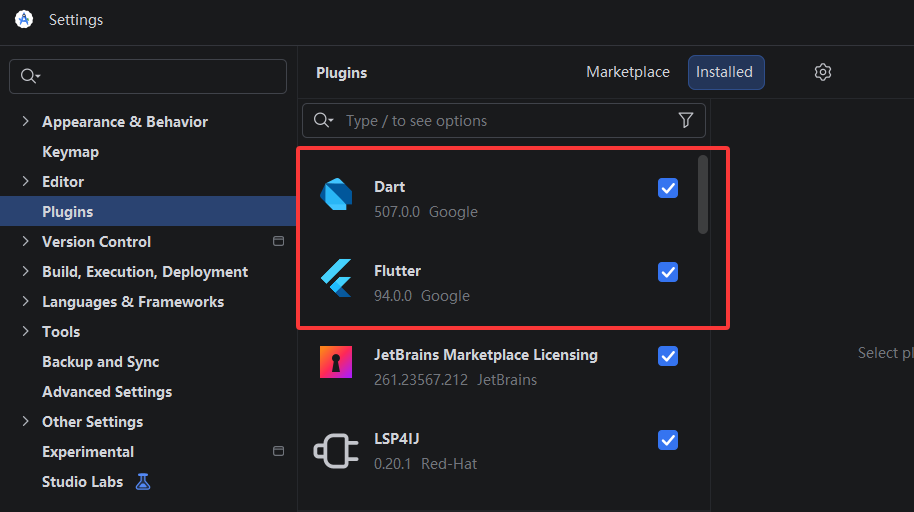Open the plugin search filter funnel

click(x=686, y=120)
